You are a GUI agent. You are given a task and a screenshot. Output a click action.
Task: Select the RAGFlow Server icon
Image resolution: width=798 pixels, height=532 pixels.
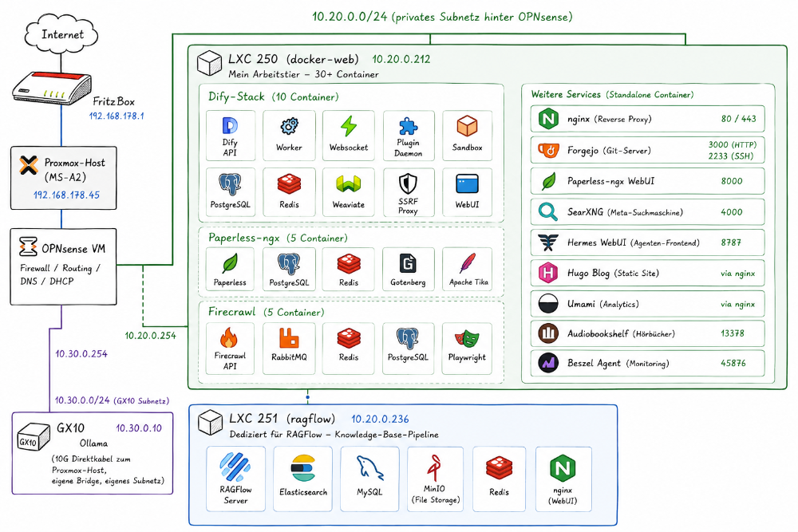[235, 467]
